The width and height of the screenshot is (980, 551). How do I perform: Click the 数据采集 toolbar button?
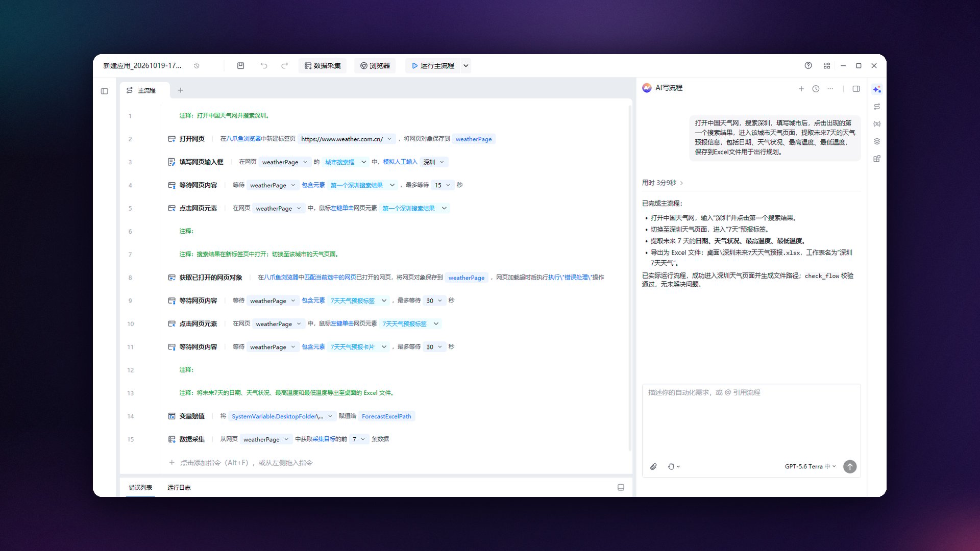[x=323, y=65]
